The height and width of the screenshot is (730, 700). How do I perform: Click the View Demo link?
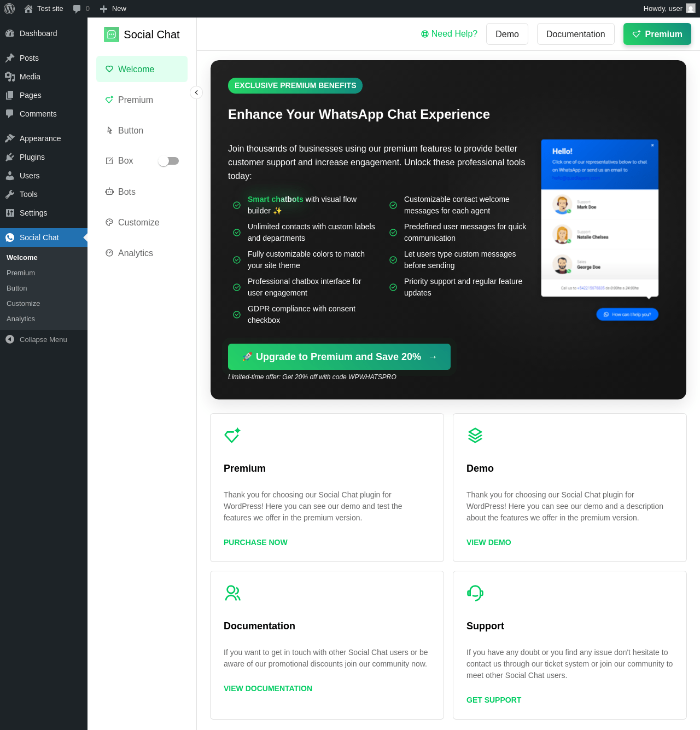coord(489,542)
